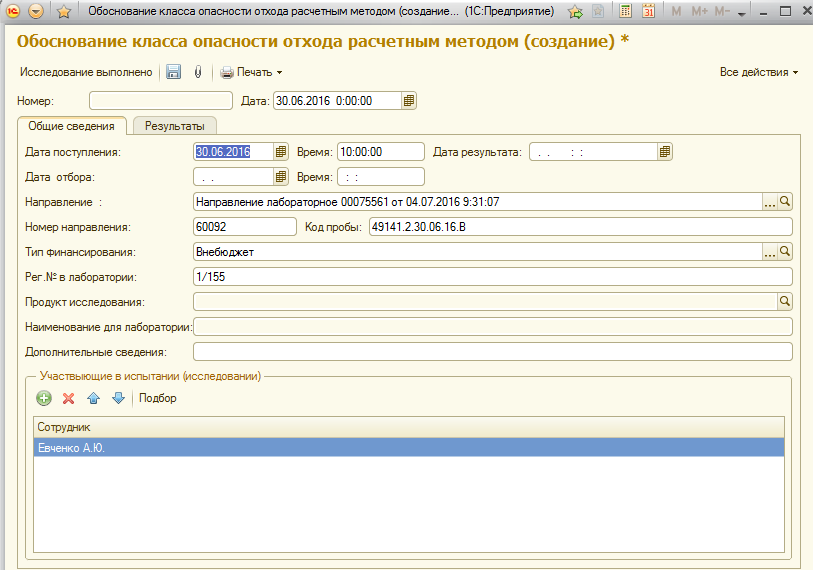Click the paperclip attachments icon
813x570 pixels.
pyautogui.click(x=198, y=72)
